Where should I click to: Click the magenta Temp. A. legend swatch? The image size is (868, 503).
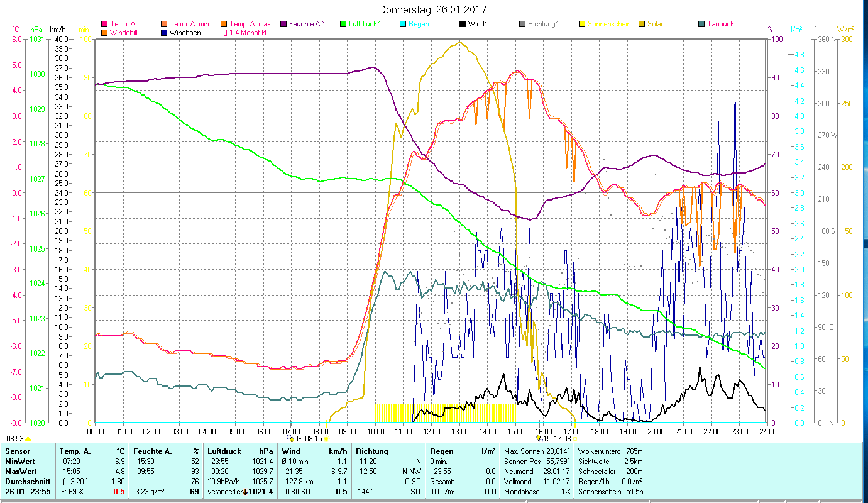pos(105,24)
